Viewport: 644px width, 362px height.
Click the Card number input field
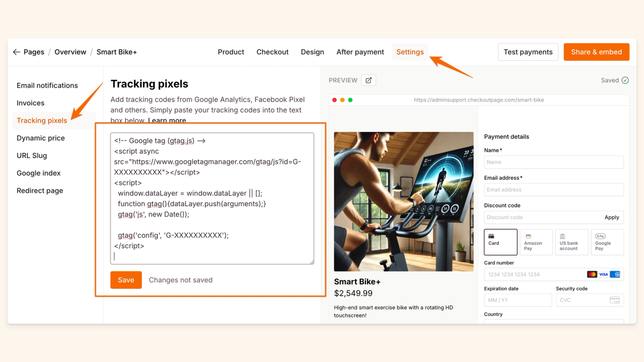click(554, 274)
